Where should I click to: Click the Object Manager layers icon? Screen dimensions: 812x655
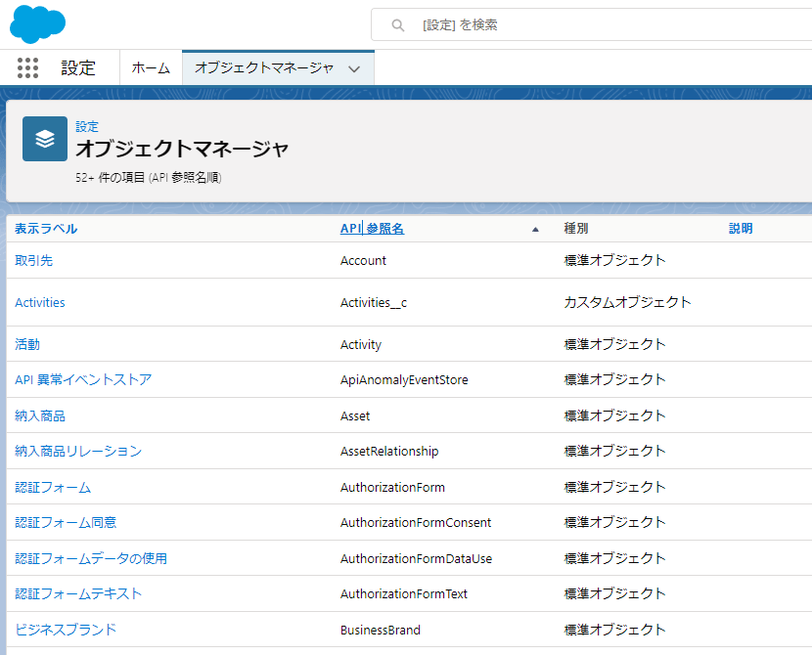(45, 139)
